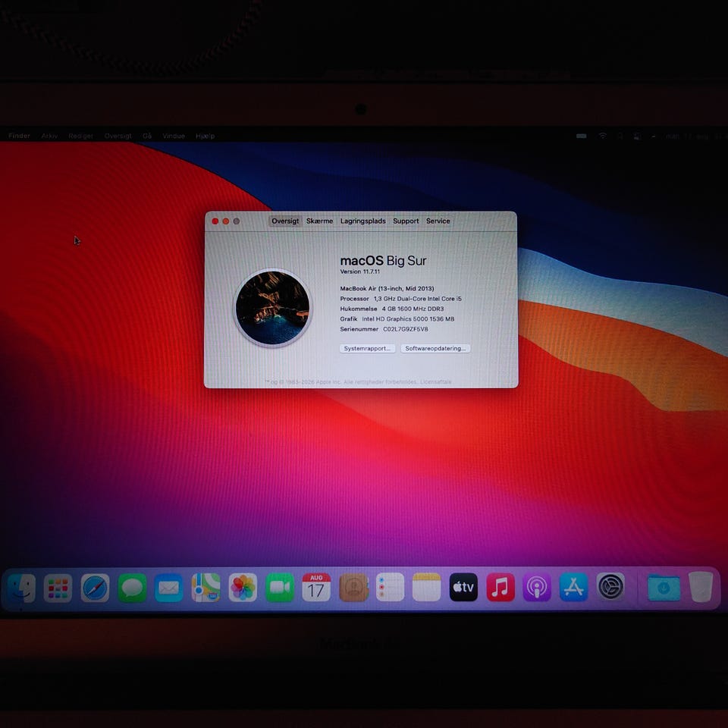The image size is (728, 728).
Task: Open the Oversigt menu in menu bar
Action: 118,136
